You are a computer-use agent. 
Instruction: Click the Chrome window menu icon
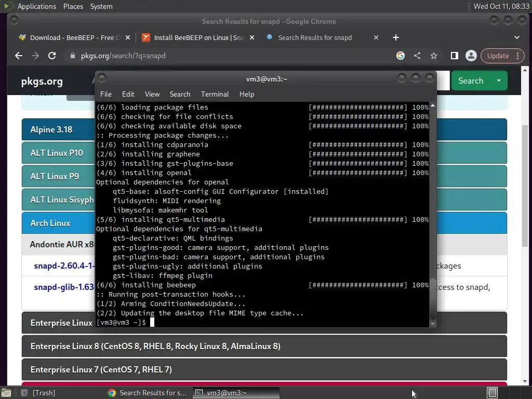[14, 21]
